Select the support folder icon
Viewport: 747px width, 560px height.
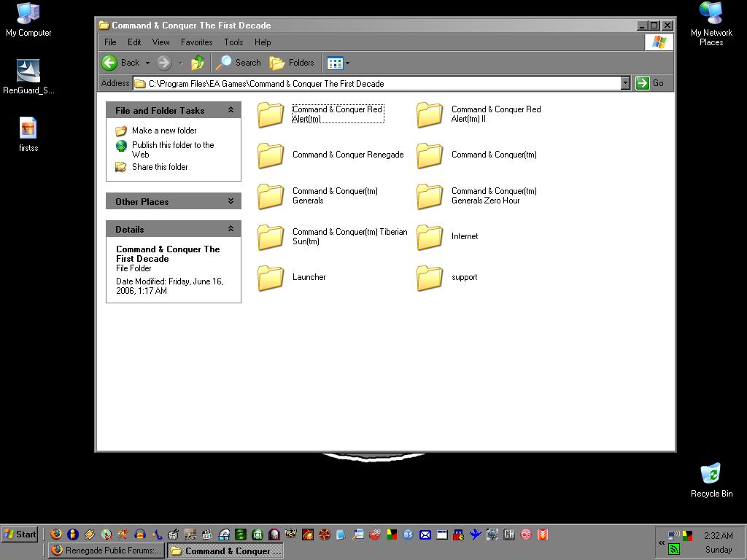430,277
